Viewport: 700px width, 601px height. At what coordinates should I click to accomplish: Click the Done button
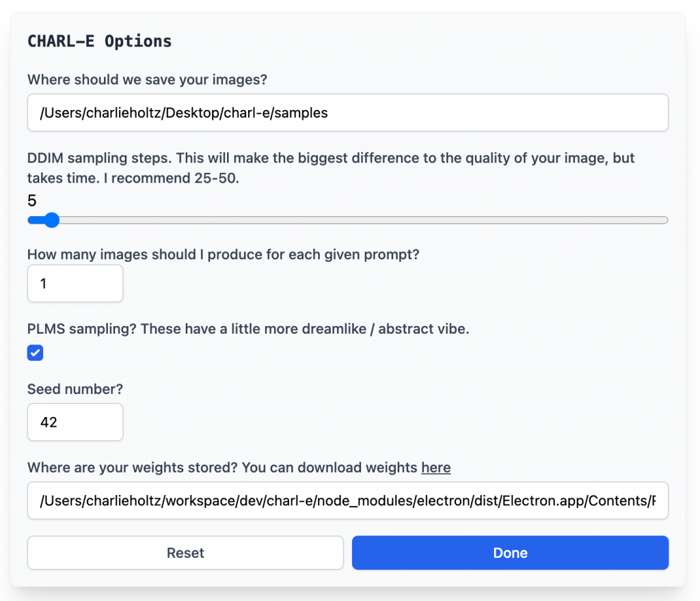click(x=510, y=552)
